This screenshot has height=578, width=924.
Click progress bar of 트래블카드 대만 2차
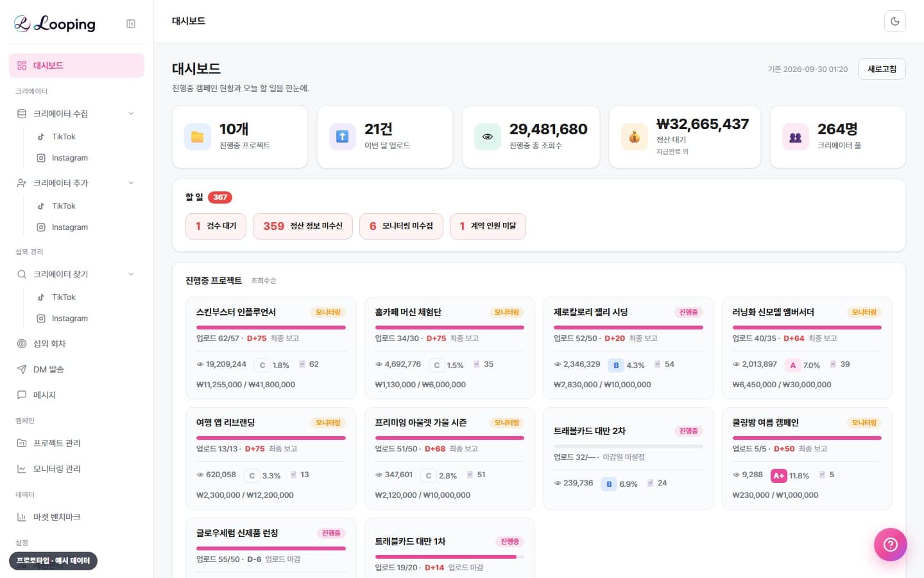click(x=628, y=446)
